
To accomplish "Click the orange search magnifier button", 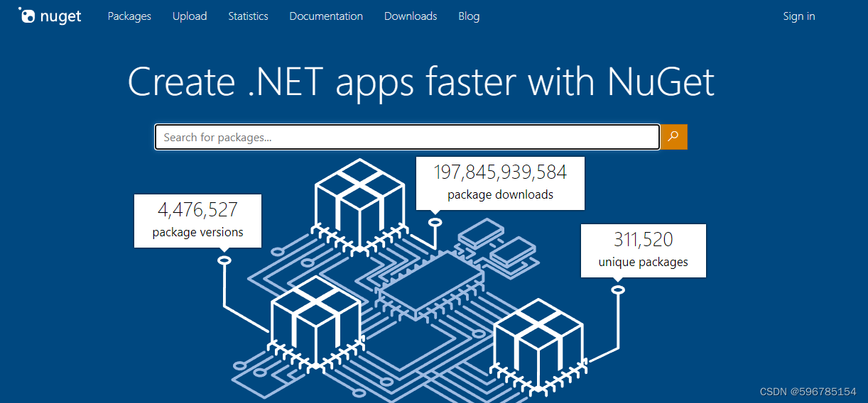I will [674, 137].
